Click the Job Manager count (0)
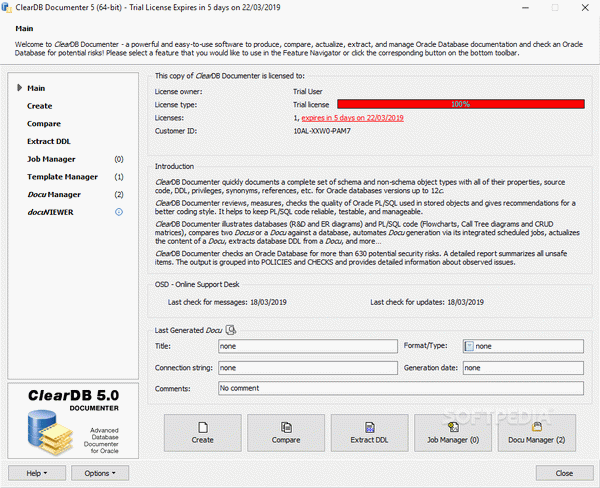Viewport: 600px width, 488px height. pyautogui.click(x=119, y=159)
